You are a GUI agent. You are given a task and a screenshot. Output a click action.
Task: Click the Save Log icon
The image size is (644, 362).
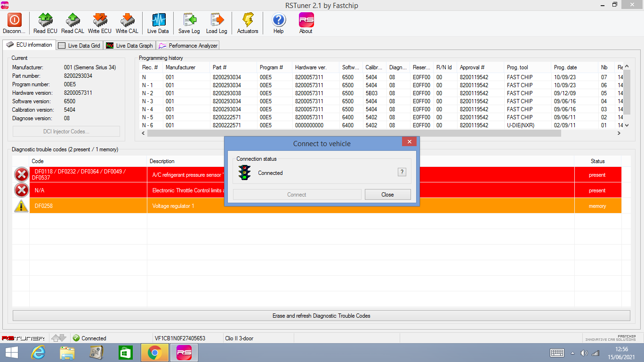(189, 20)
